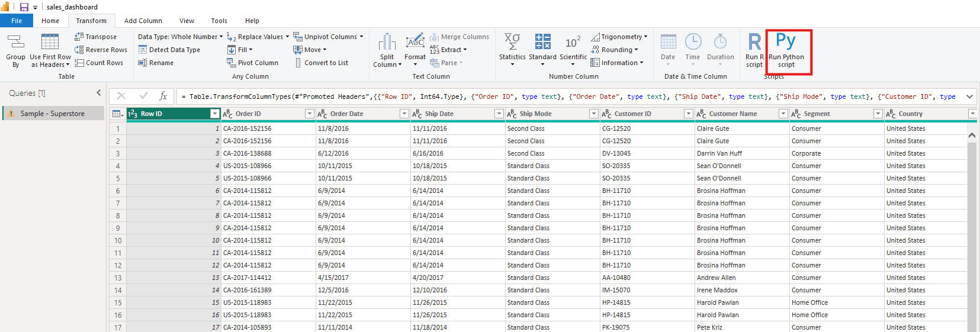Screen dimensions: 980x332
Task: Click Merge Columns
Action: [460, 37]
